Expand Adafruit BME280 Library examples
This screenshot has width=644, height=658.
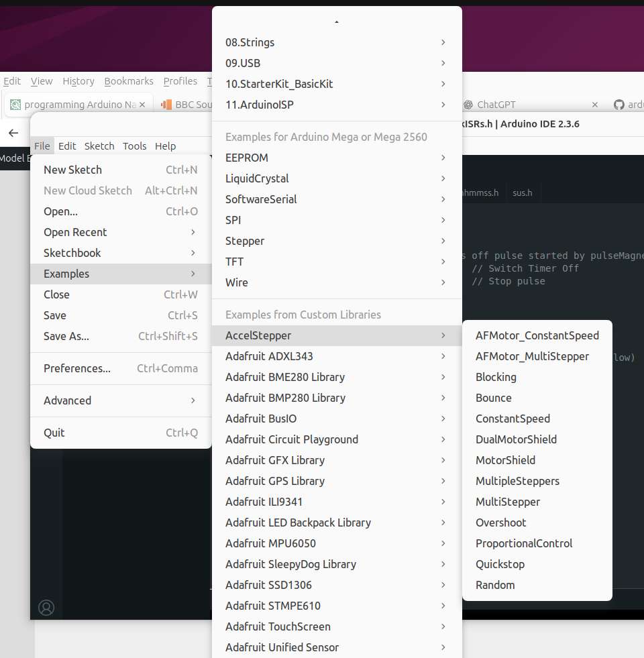coord(337,377)
